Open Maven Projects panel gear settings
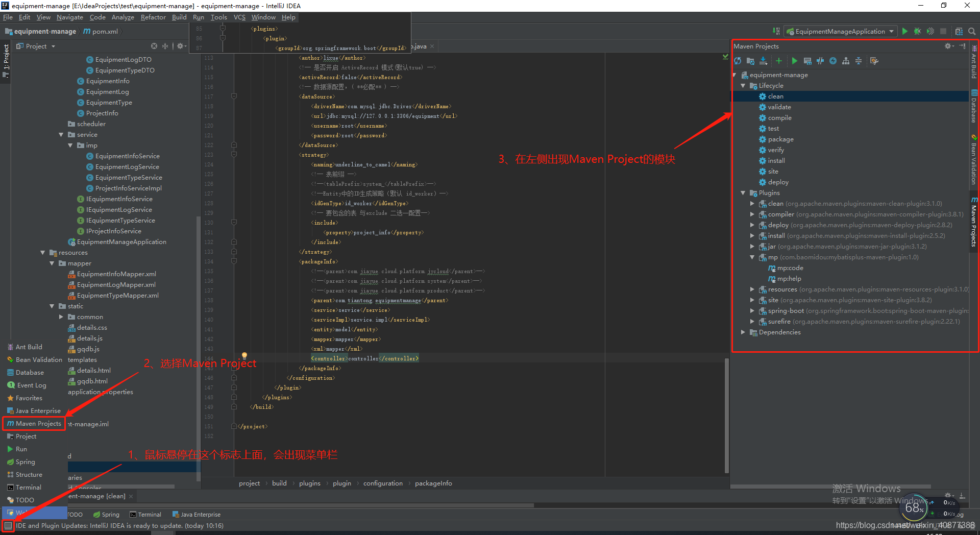The image size is (980, 535). (949, 46)
